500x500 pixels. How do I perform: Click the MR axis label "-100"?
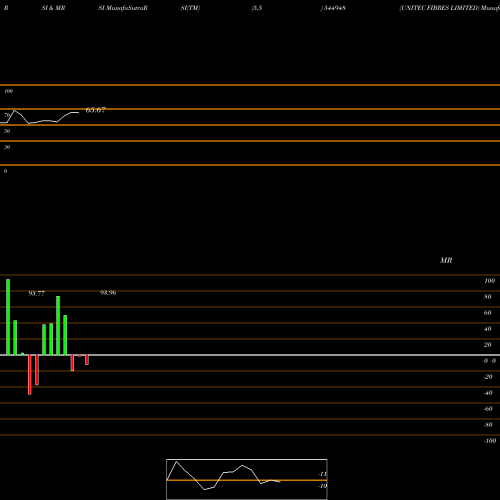(490, 441)
